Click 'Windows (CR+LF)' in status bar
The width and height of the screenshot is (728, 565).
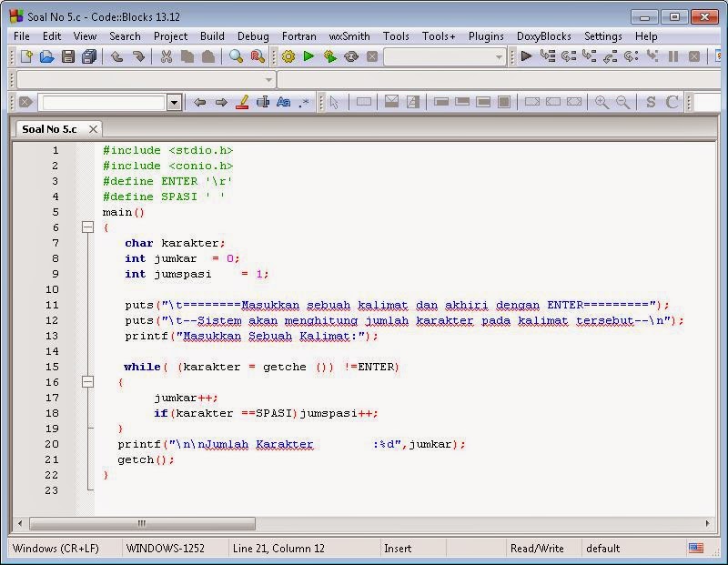click(56, 549)
